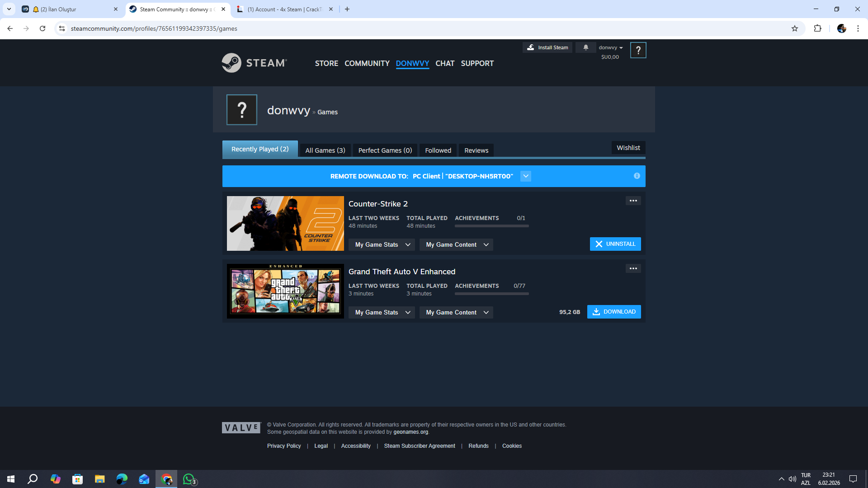868x488 pixels.
Task: Open the SUPPORT menu
Action: point(477,63)
